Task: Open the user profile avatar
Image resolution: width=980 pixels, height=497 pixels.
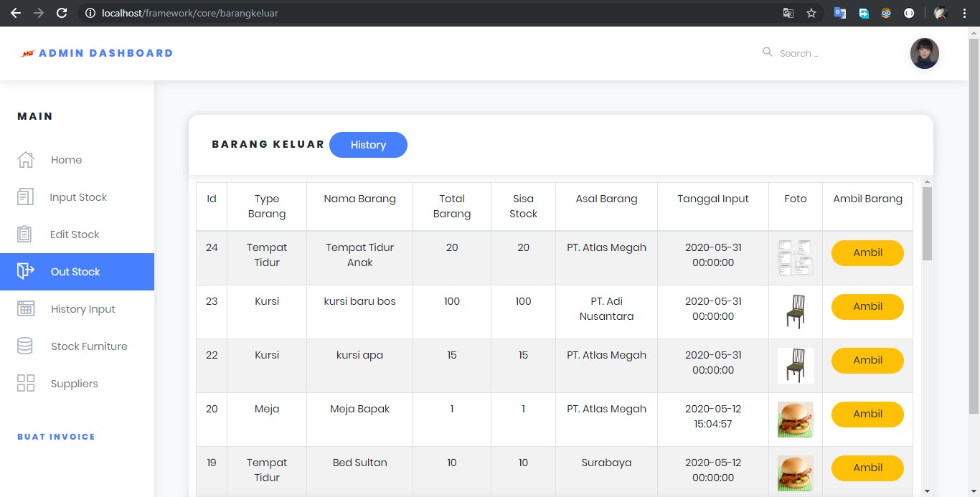Action: 924,54
